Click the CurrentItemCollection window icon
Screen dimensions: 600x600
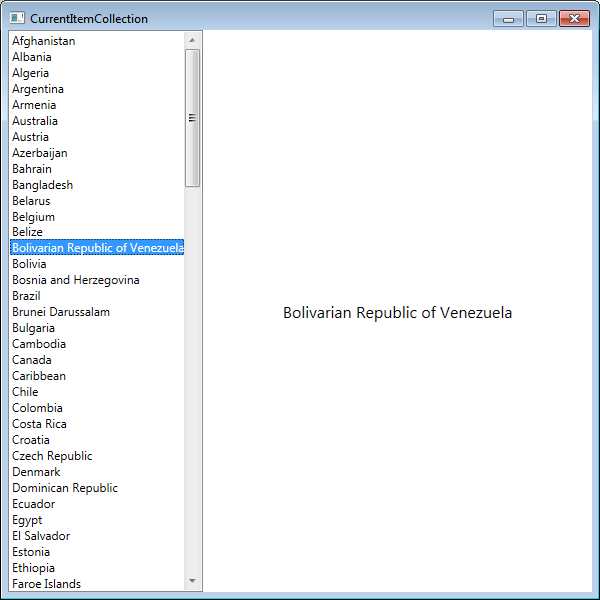point(17,18)
